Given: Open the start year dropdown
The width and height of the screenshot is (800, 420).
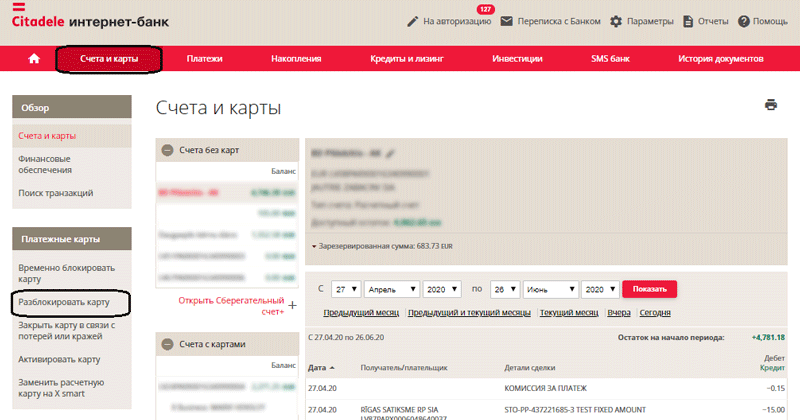Looking at the screenshot, I should tap(442, 289).
